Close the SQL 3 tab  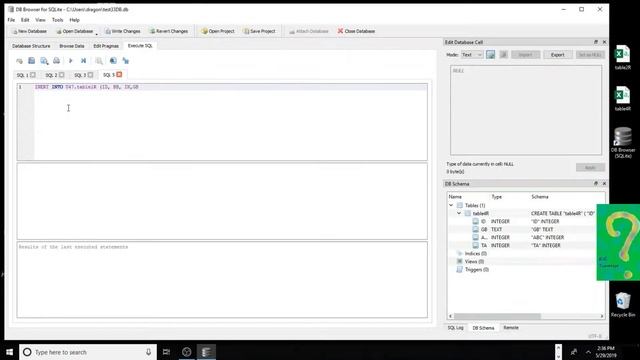click(x=91, y=75)
